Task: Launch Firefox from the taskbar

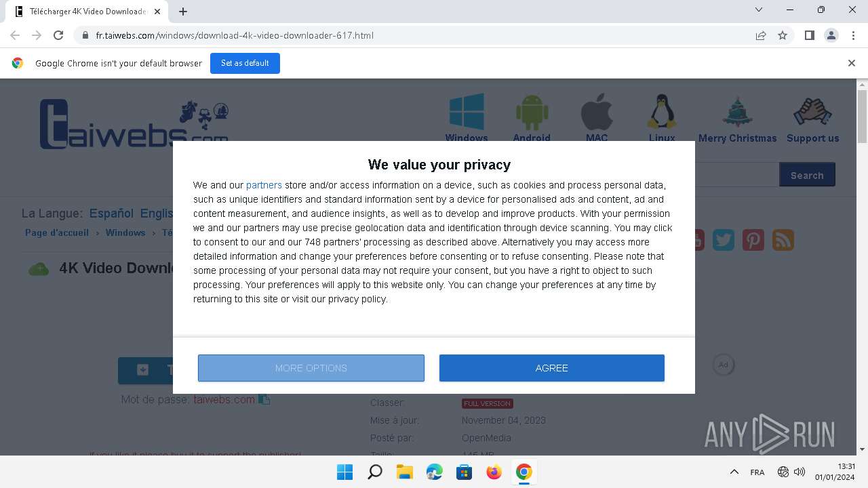Action: point(494,472)
